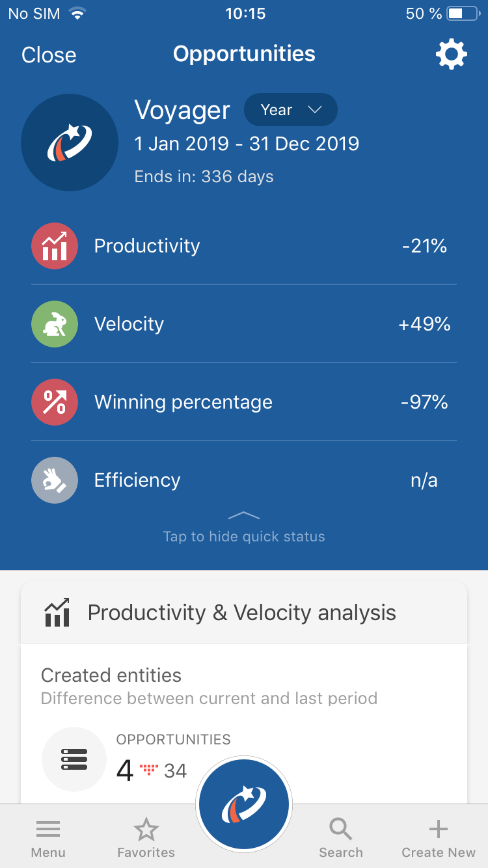The width and height of the screenshot is (488, 868).
Task: Tap the grey Efficiency hand icon
Action: (x=55, y=480)
